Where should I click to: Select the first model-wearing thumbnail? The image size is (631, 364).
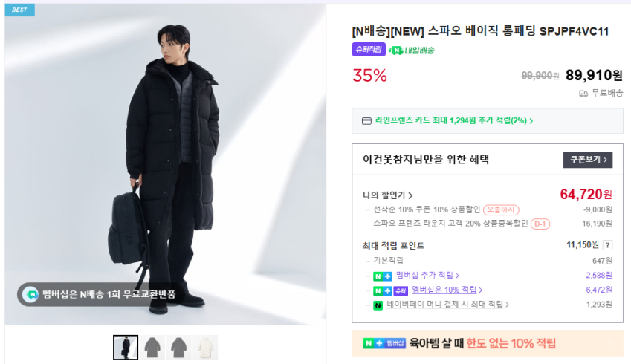tap(126, 348)
